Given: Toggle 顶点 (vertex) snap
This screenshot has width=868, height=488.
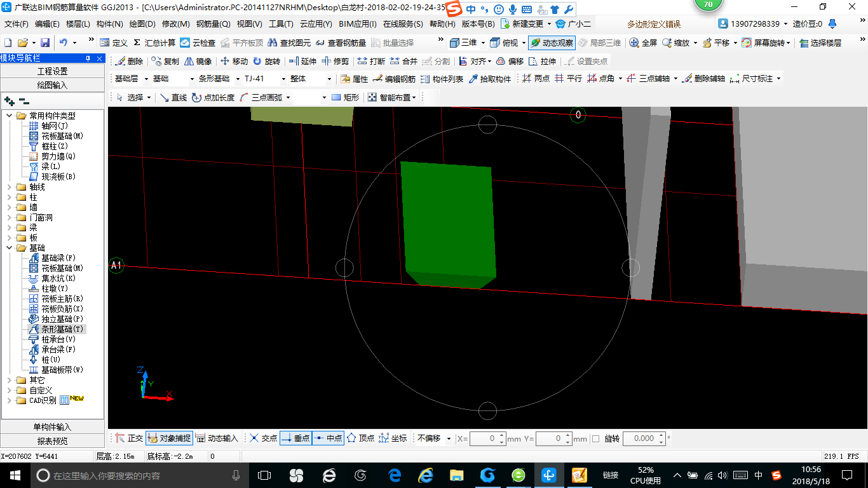Looking at the screenshot, I should click(360, 438).
